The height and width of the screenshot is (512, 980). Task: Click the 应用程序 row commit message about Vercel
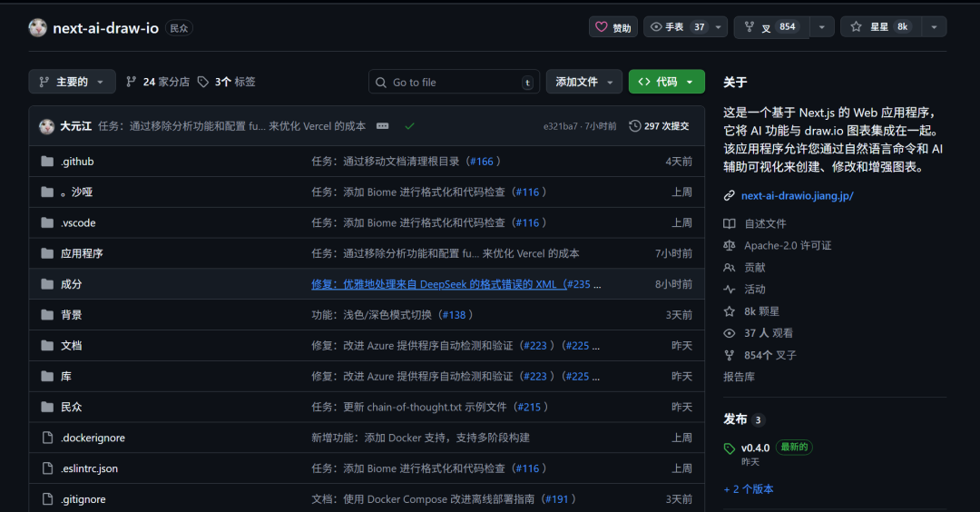[x=445, y=253]
